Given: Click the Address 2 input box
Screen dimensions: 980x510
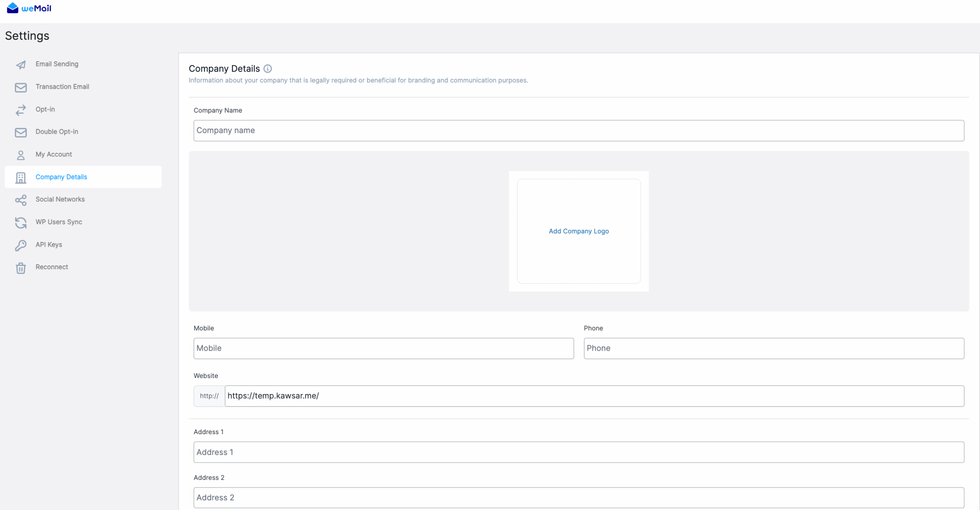Looking at the screenshot, I should [x=578, y=497].
